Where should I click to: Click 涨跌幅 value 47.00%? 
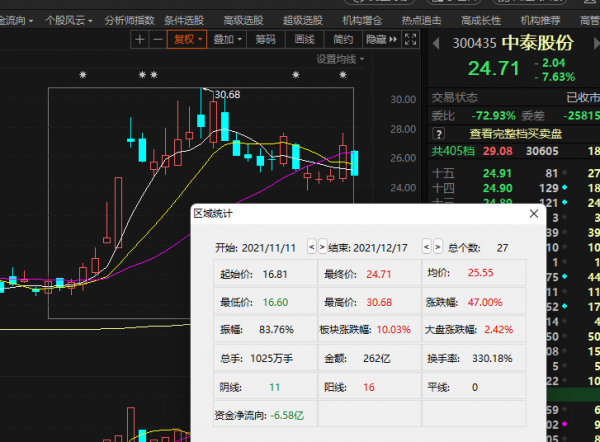point(485,302)
